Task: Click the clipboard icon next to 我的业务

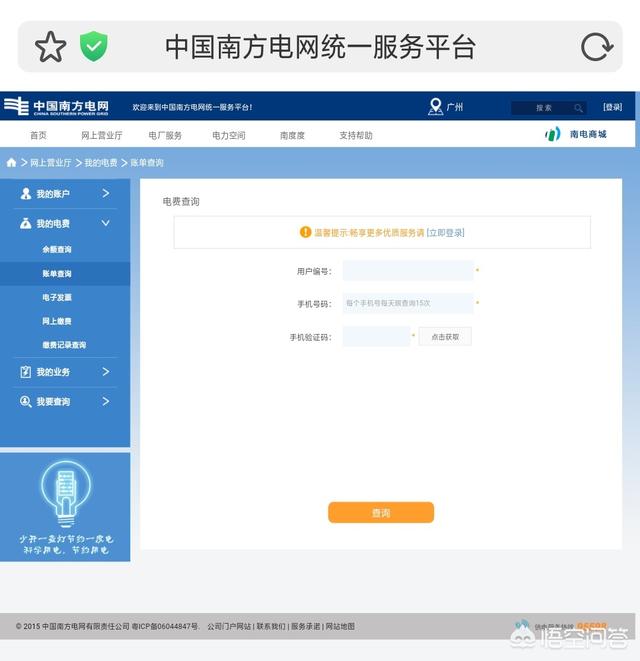Action: point(26,372)
